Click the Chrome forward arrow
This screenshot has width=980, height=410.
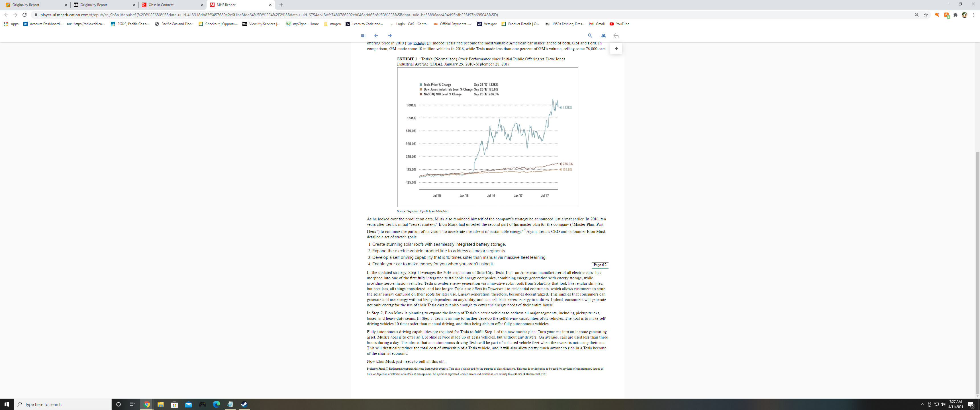[x=15, y=15]
